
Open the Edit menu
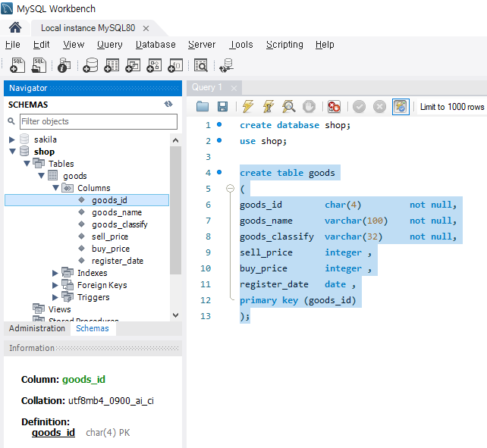[x=41, y=45]
